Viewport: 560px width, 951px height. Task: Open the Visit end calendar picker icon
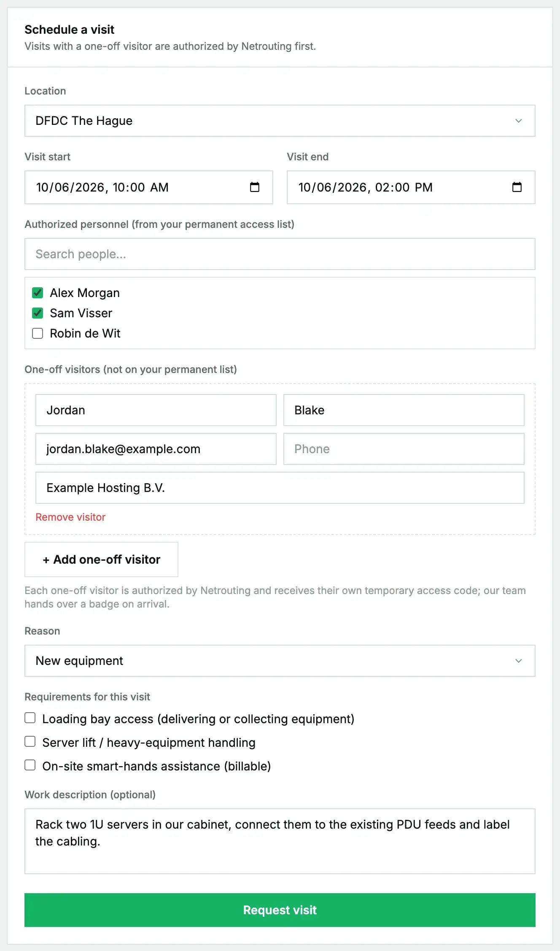click(517, 187)
